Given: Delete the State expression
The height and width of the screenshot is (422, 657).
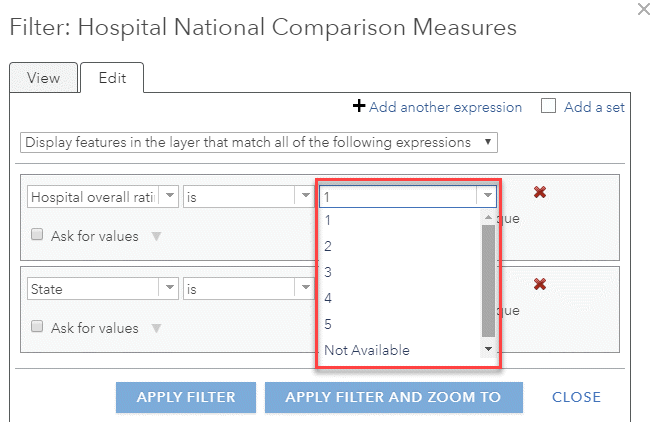Looking at the screenshot, I should 540,284.
